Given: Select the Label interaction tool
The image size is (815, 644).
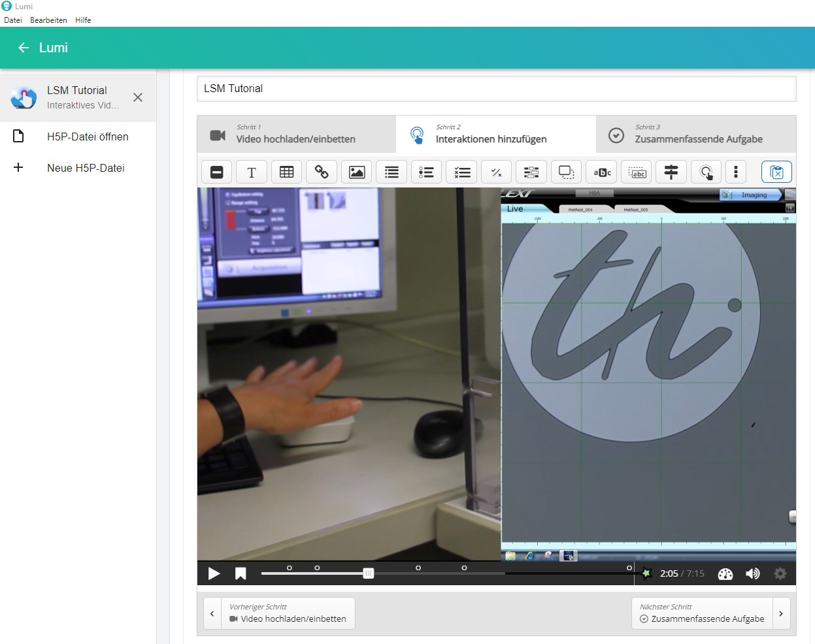Looking at the screenshot, I should click(x=216, y=172).
